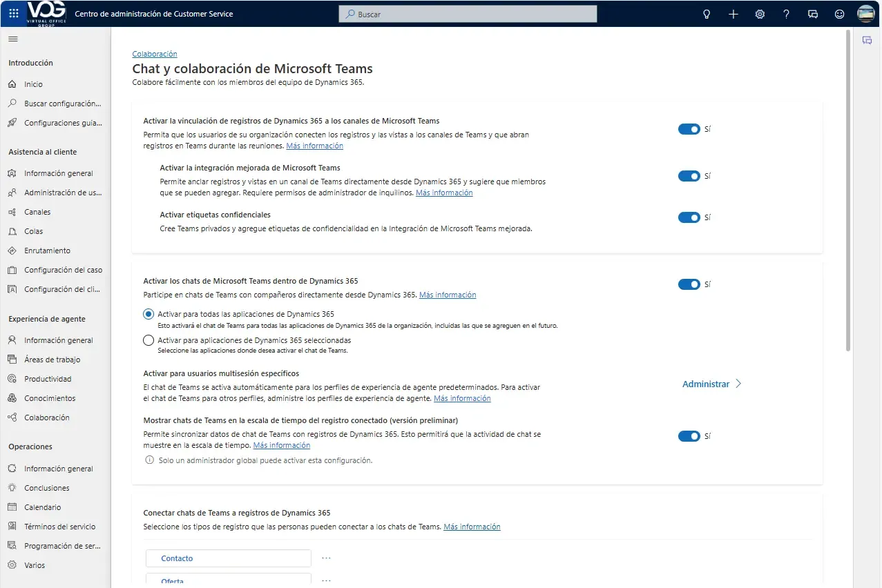882x588 pixels.
Task: Open the app launcher waffle icon
Action: click(x=14, y=14)
